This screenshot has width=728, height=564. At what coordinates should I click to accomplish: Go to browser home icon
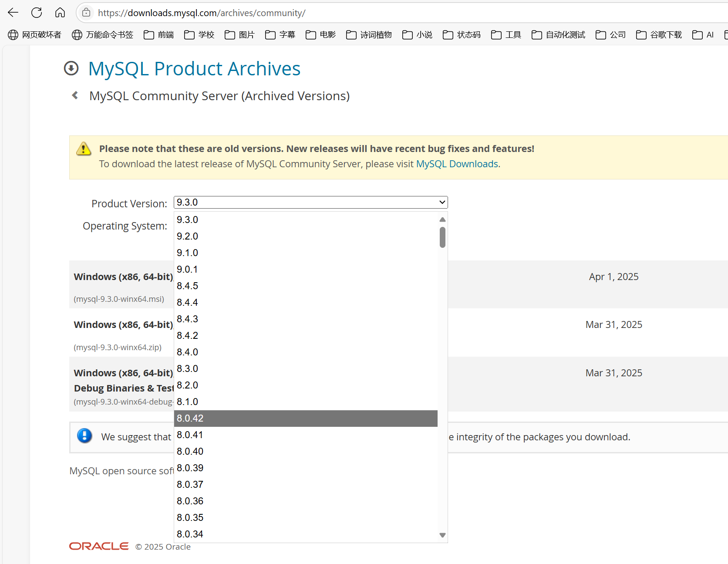[60, 13]
